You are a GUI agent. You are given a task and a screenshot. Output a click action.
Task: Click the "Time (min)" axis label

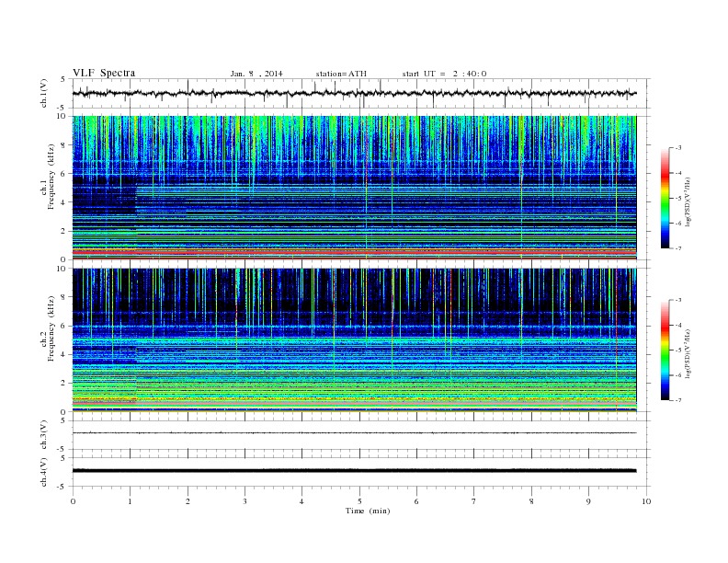(x=368, y=511)
